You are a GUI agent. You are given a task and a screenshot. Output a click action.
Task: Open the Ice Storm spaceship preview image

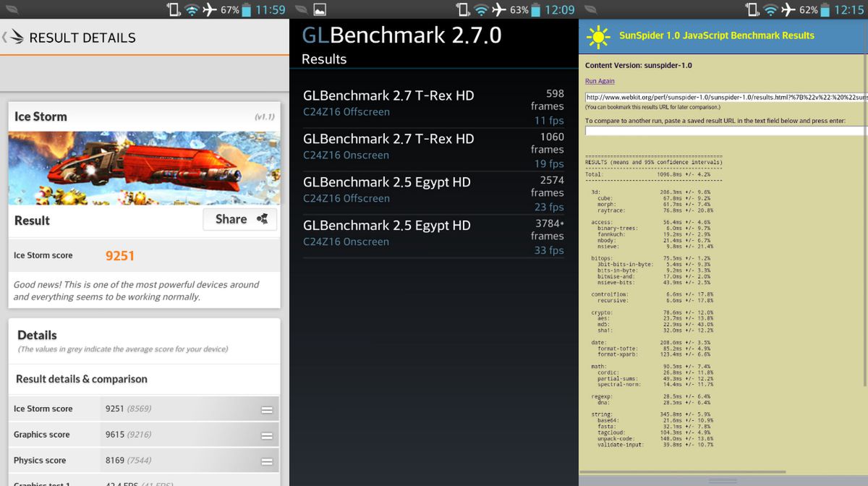point(144,168)
